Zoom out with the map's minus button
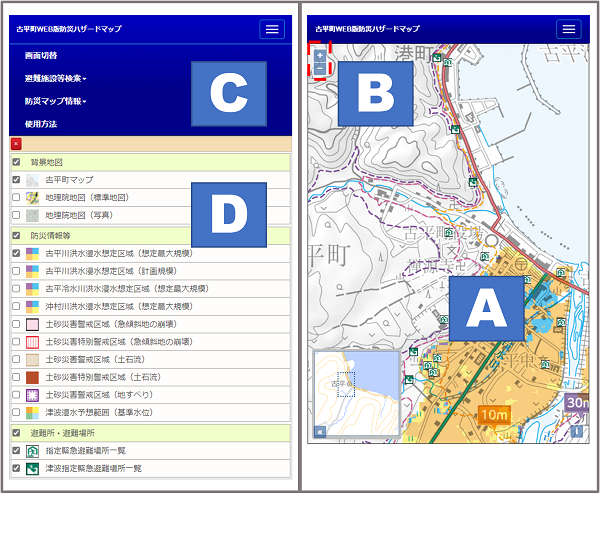This screenshot has height=538, width=600. 320,68
